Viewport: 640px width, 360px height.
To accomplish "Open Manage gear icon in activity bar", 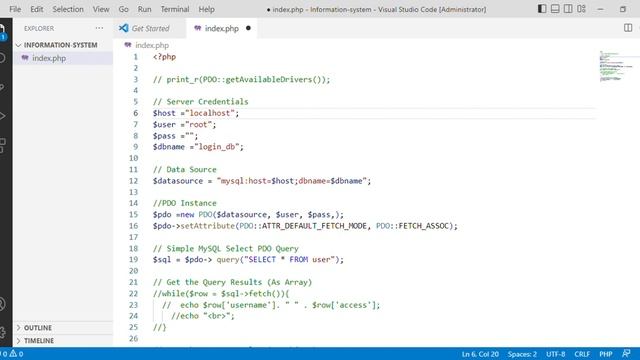I will pos(2,332).
